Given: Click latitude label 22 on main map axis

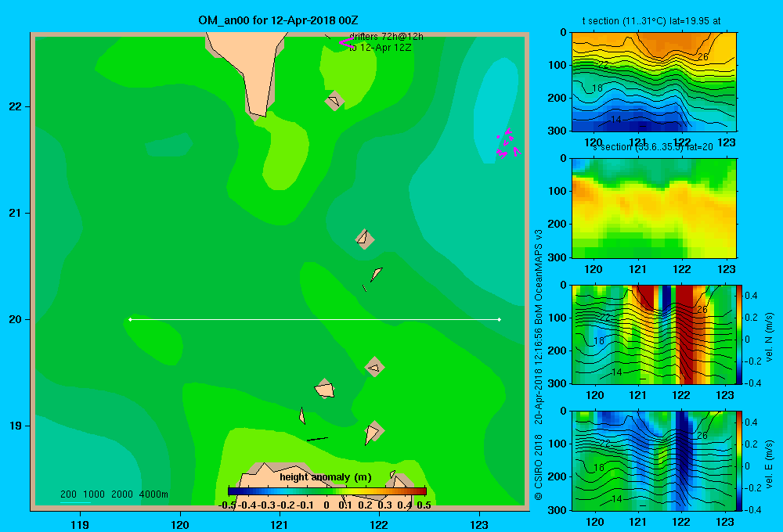Looking at the screenshot, I should pos(15,107).
